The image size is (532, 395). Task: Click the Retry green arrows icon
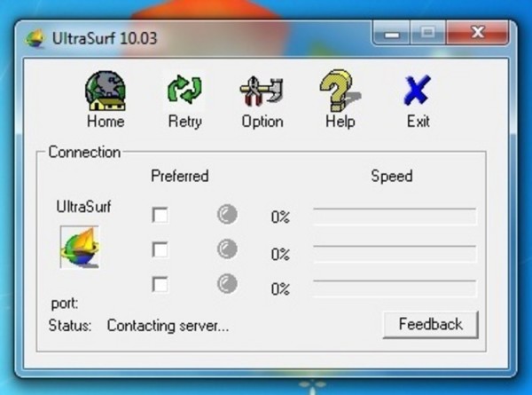click(184, 90)
